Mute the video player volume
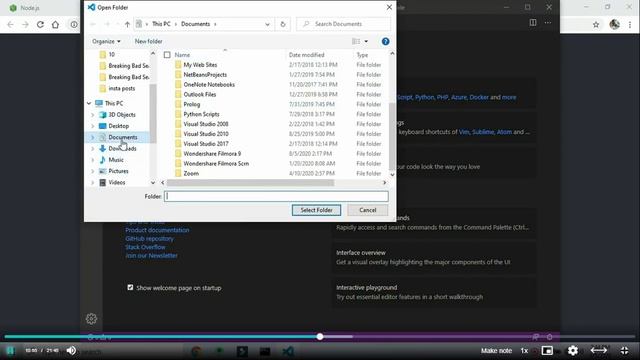Screen dimensions: 640x360 (x=71, y=350)
